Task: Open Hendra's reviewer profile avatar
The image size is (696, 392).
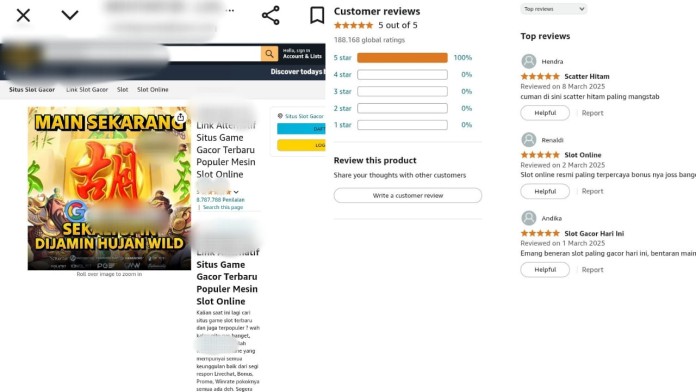Action: click(529, 61)
